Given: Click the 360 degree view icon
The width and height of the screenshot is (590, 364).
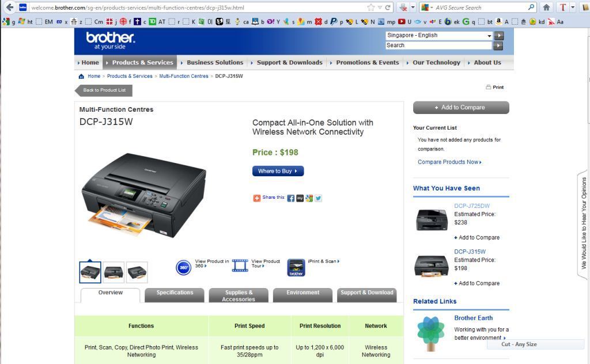Looking at the screenshot, I should pyautogui.click(x=184, y=268).
